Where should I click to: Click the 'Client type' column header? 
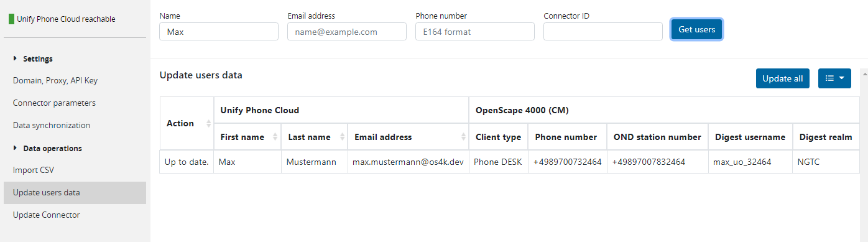[499, 137]
